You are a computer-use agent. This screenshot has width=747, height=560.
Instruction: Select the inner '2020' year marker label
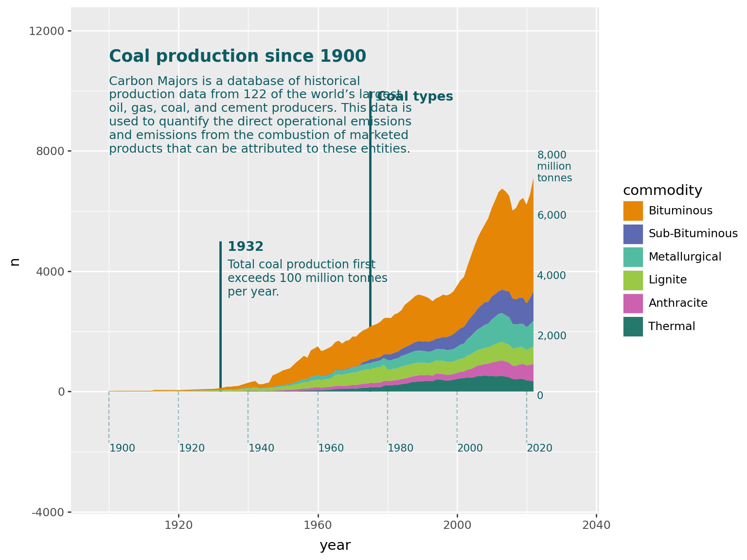[539, 448]
